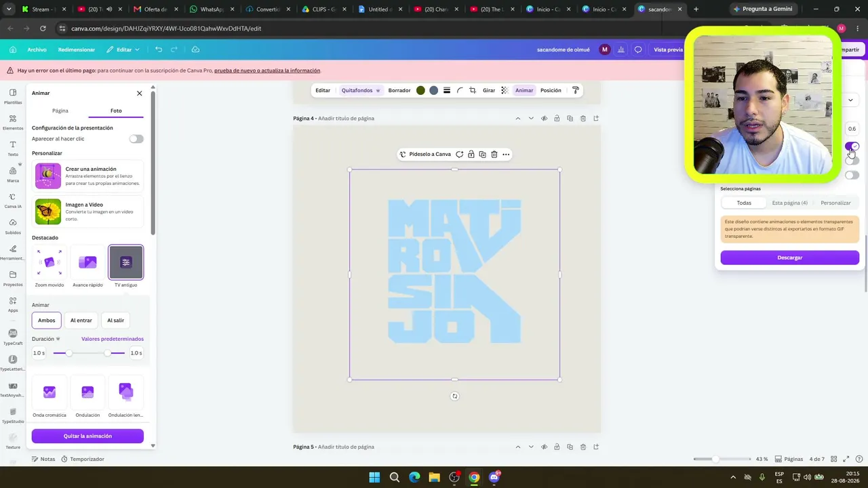The height and width of the screenshot is (488, 868).
Task: Choose 'Esta página (4)' option
Action: 789,203
